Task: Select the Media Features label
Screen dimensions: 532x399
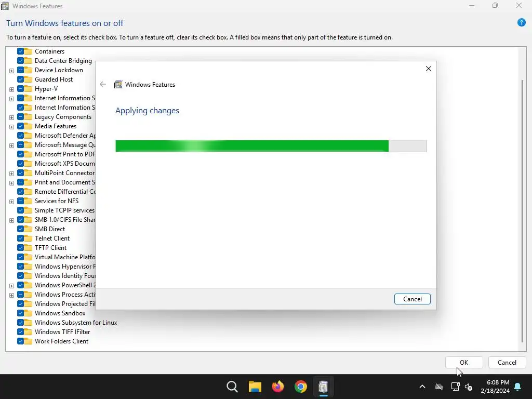Action: click(x=56, y=126)
